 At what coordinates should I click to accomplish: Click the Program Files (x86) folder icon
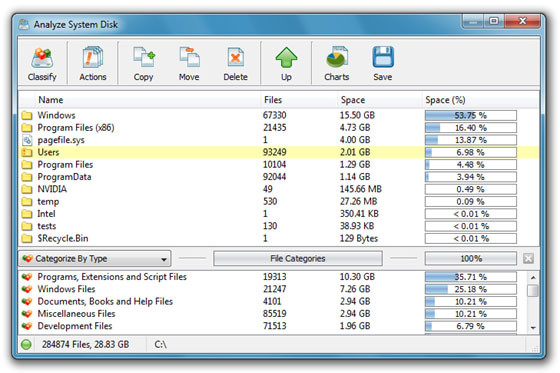pyautogui.click(x=27, y=128)
